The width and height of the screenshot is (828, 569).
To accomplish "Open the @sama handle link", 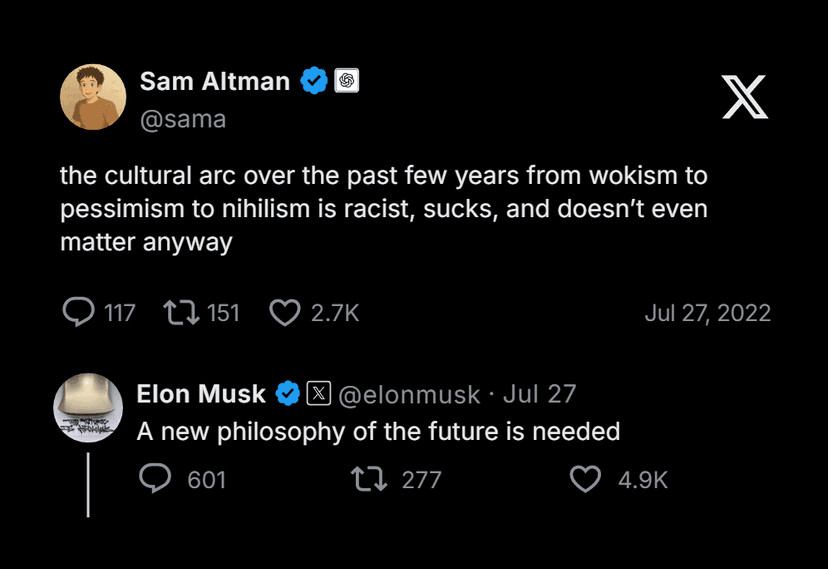I will tap(183, 119).
